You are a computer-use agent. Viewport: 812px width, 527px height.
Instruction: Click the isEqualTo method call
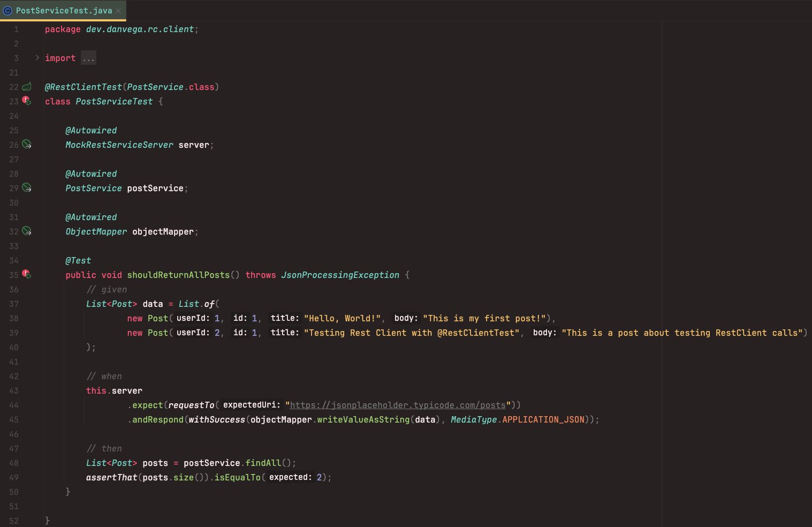(x=238, y=477)
